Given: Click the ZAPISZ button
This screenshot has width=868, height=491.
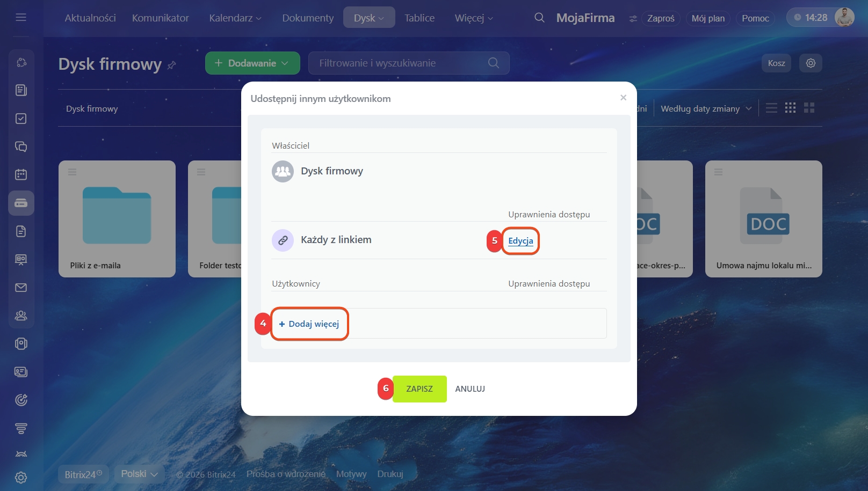Looking at the screenshot, I should tap(419, 389).
